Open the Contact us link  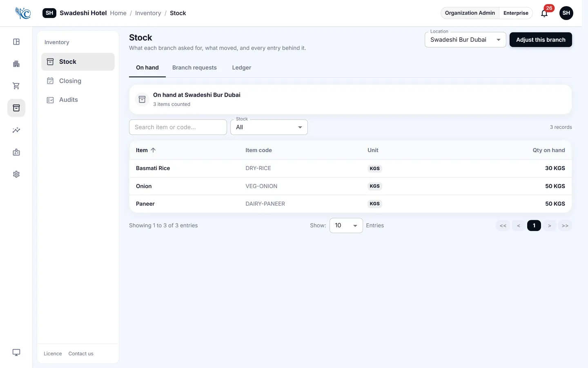(x=81, y=354)
